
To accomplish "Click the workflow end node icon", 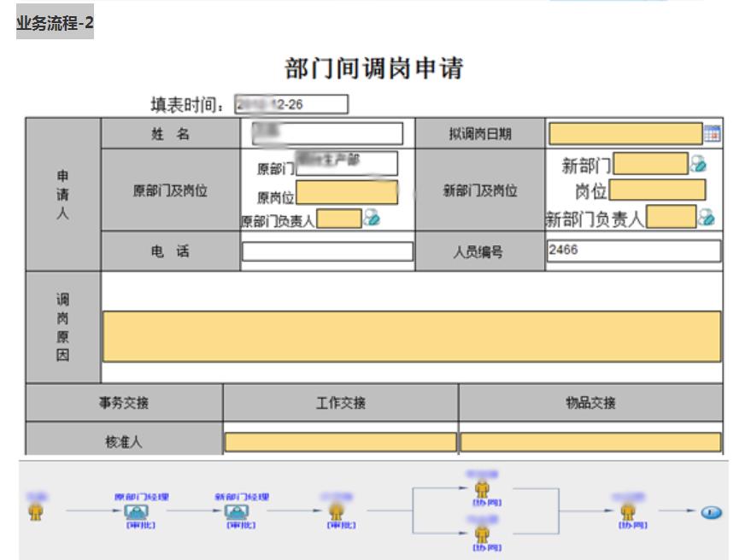I will (711, 512).
